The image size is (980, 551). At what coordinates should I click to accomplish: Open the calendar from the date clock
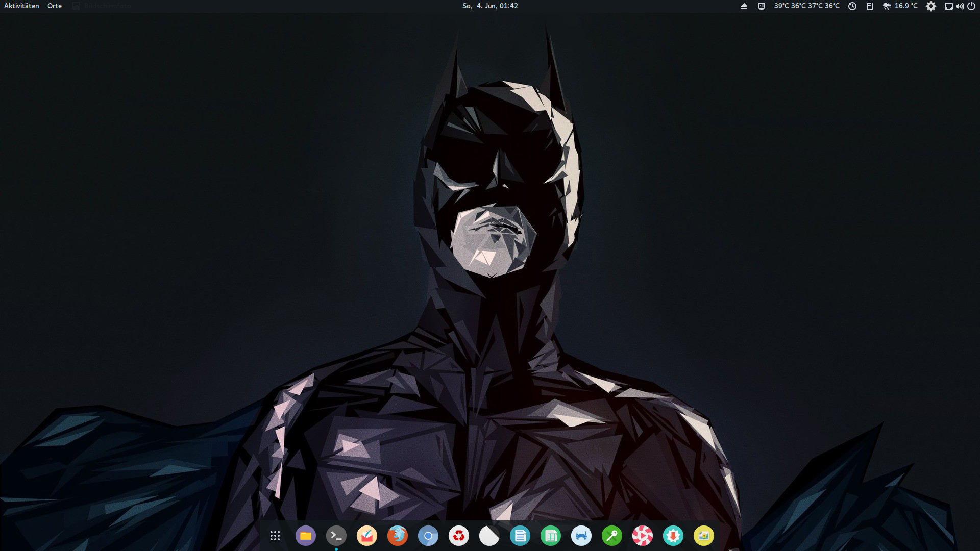coord(489,6)
